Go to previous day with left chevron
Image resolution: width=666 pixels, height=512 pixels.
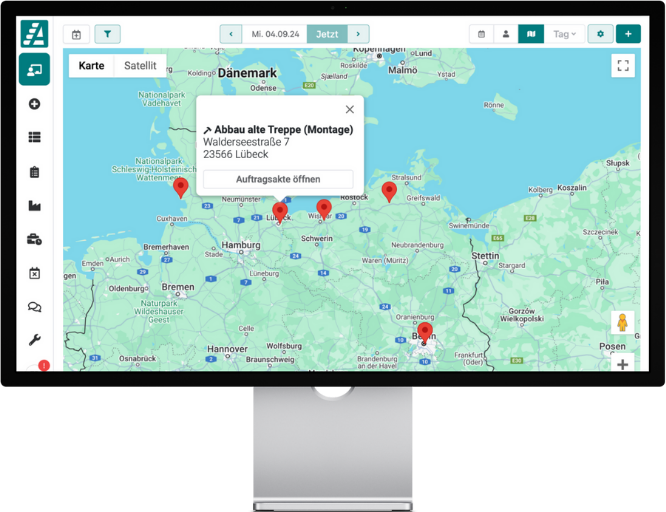[x=232, y=34]
